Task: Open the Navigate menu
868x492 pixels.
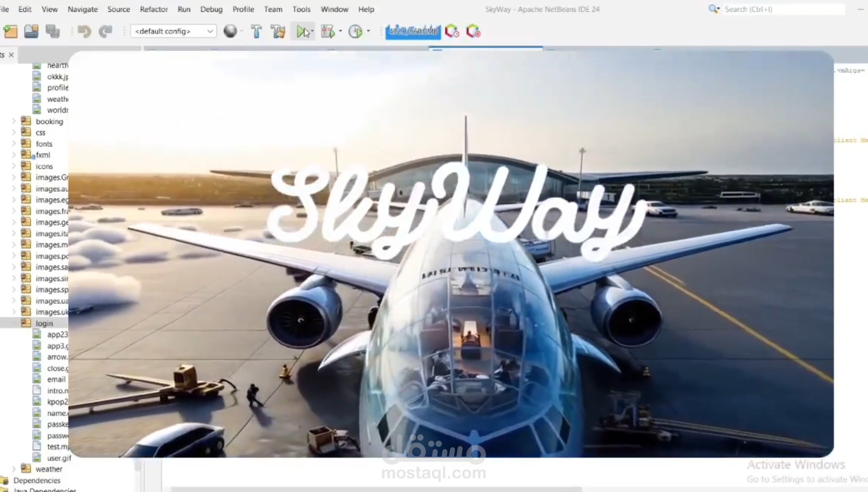Action: (83, 9)
